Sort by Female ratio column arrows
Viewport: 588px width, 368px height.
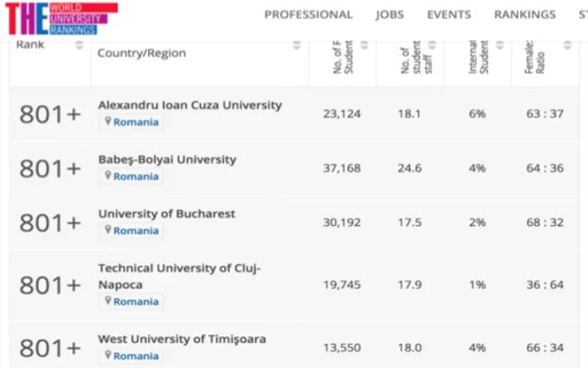pos(567,45)
